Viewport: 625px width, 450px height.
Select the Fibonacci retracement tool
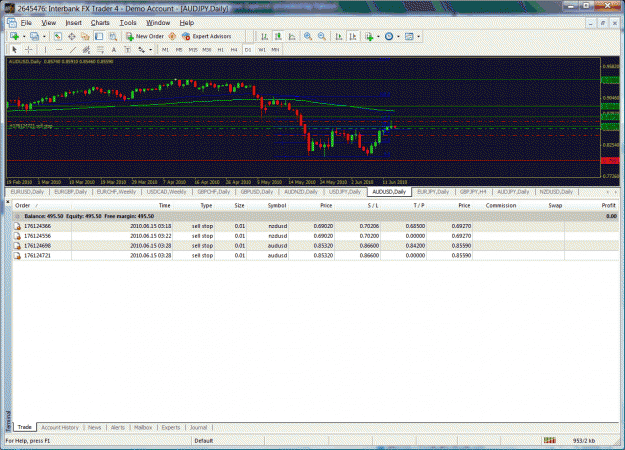(100, 50)
